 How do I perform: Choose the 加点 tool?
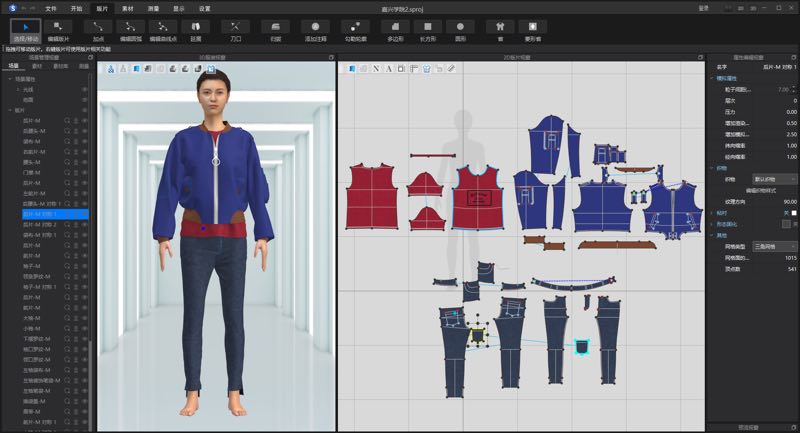pos(98,31)
